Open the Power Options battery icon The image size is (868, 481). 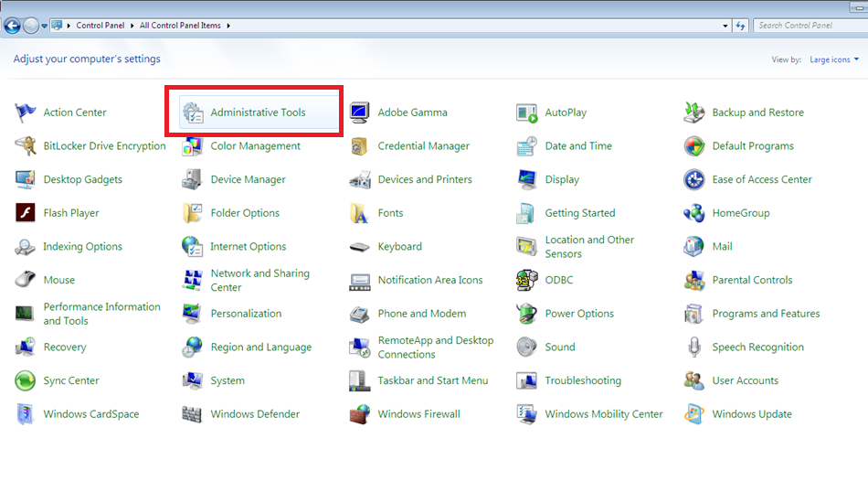tap(526, 314)
